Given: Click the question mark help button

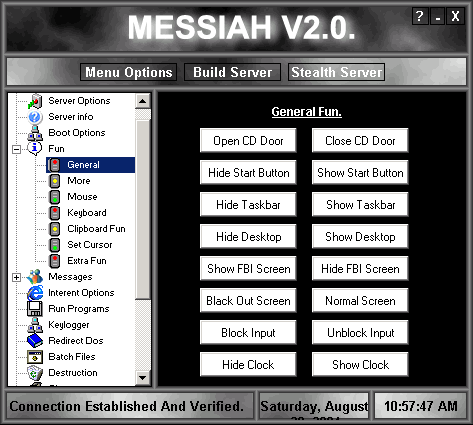Looking at the screenshot, I should [x=420, y=16].
